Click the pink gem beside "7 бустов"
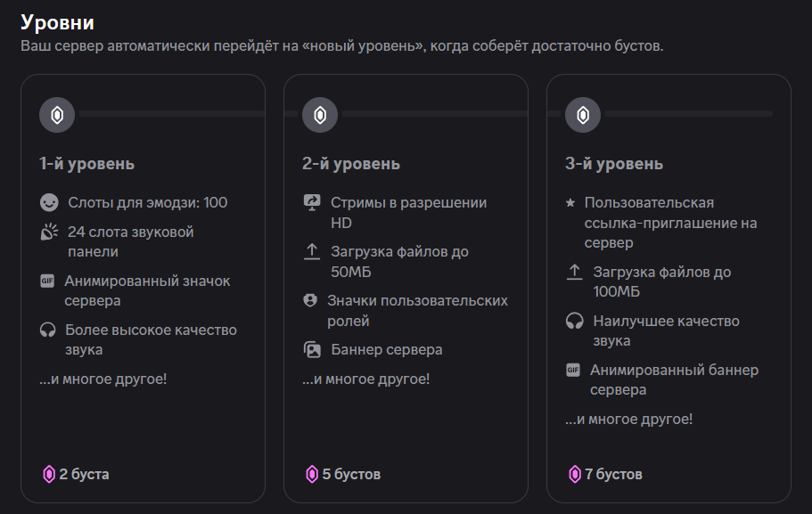This screenshot has width=812, height=514. 575,474
